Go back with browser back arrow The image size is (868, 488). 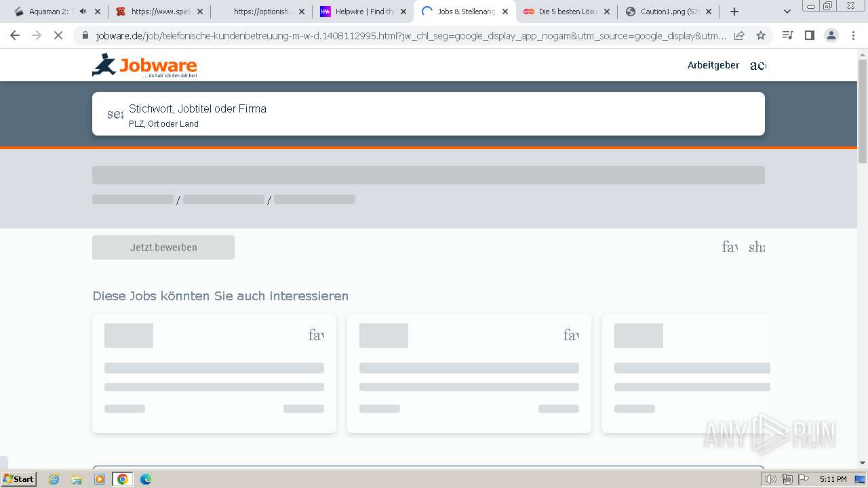[x=15, y=35]
